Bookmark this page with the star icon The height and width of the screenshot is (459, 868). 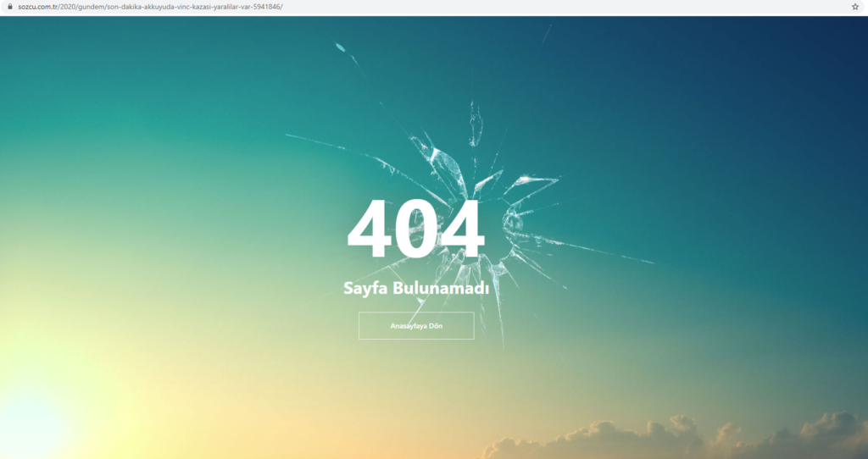854,7
